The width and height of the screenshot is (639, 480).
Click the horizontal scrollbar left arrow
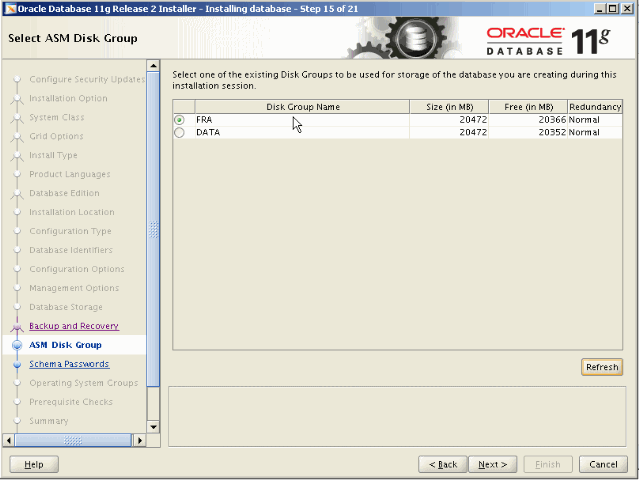click(x=9, y=440)
